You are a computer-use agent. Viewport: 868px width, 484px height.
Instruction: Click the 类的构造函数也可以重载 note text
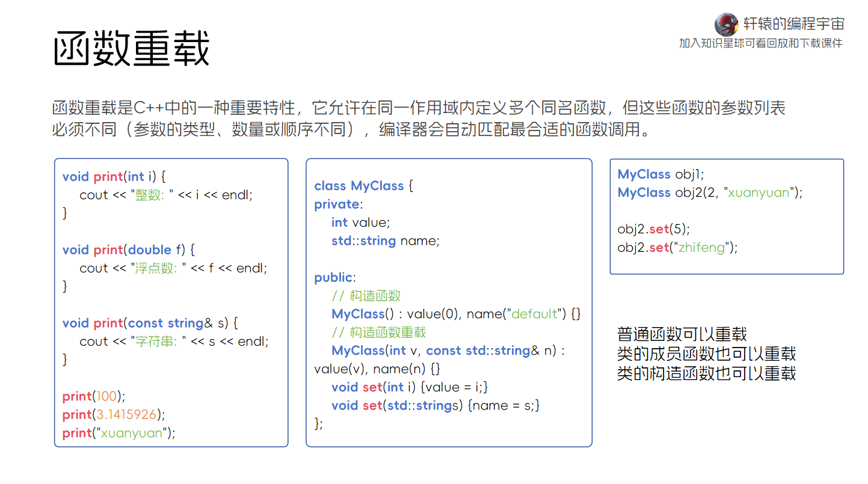click(x=706, y=373)
